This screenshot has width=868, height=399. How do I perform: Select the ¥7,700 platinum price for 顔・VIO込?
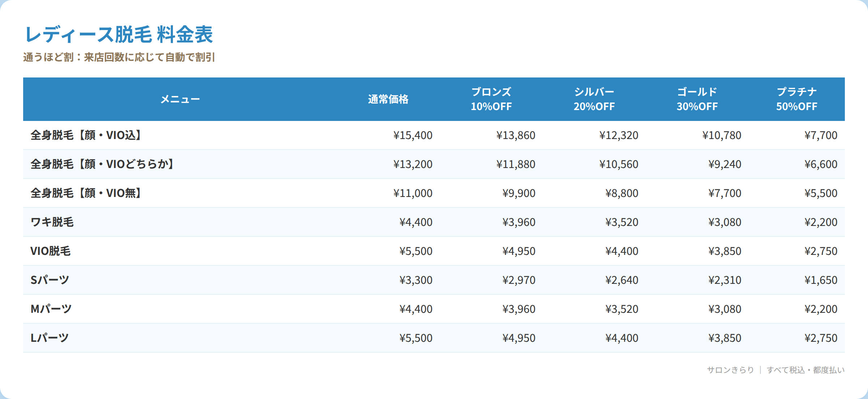(x=821, y=135)
